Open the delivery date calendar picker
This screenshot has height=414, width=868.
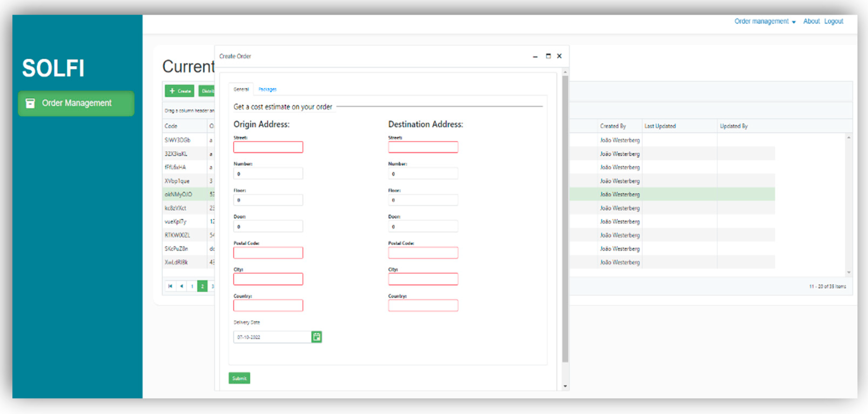click(x=316, y=336)
